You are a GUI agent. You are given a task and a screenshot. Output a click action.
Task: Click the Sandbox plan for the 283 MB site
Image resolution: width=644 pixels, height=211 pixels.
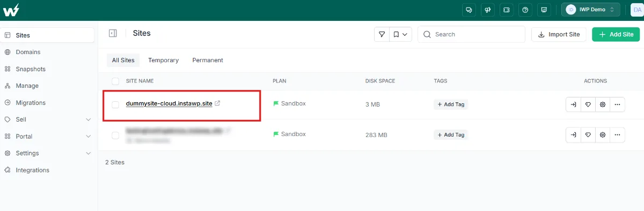pyautogui.click(x=289, y=134)
